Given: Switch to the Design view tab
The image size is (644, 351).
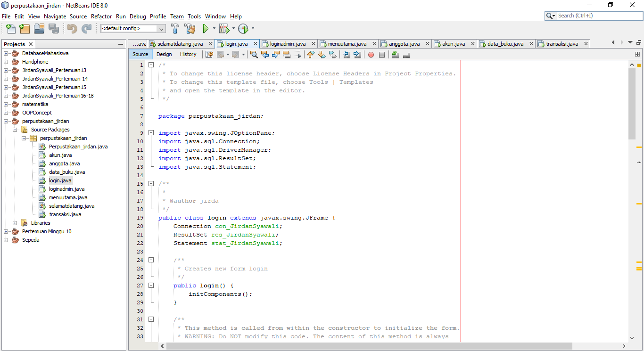Looking at the screenshot, I should click(164, 54).
